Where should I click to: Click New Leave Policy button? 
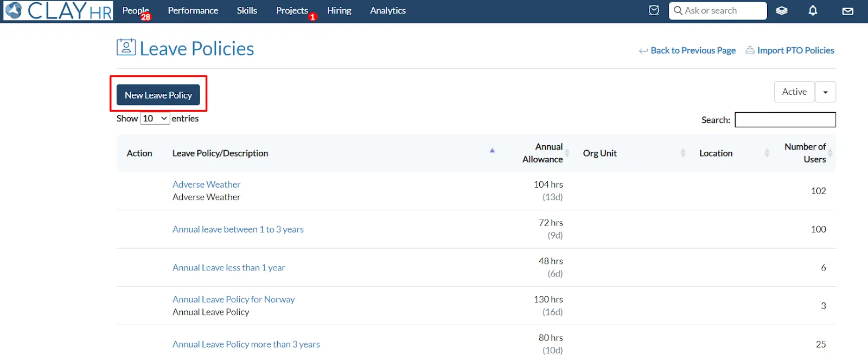[x=158, y=95]
